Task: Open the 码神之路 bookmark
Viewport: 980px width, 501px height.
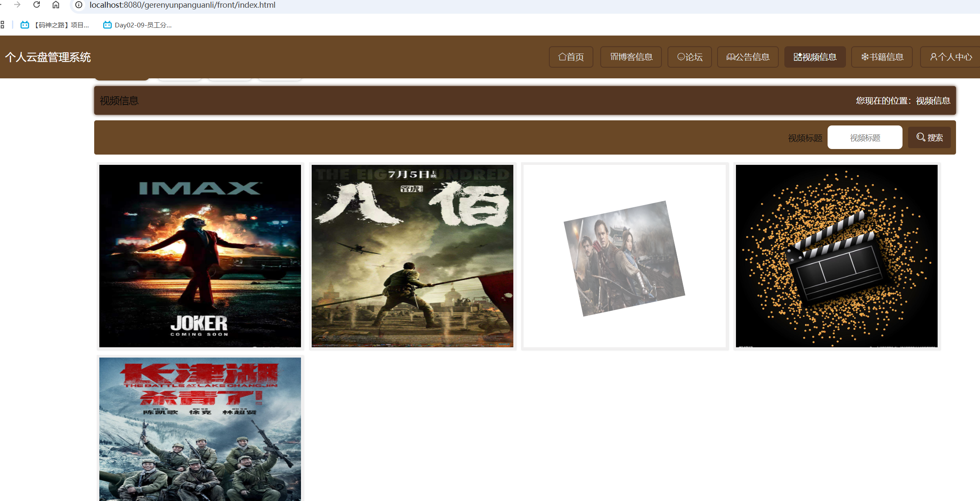Action: tap(55, 25)
